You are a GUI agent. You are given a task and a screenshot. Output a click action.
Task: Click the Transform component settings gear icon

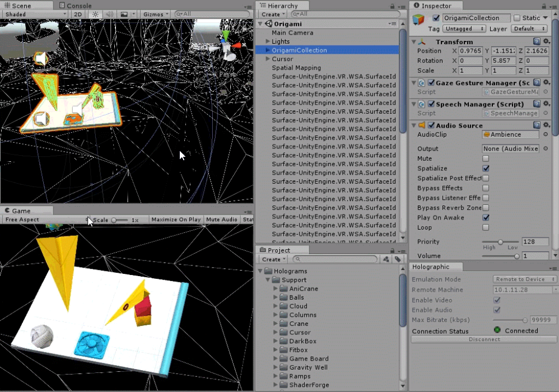[545, 41]
